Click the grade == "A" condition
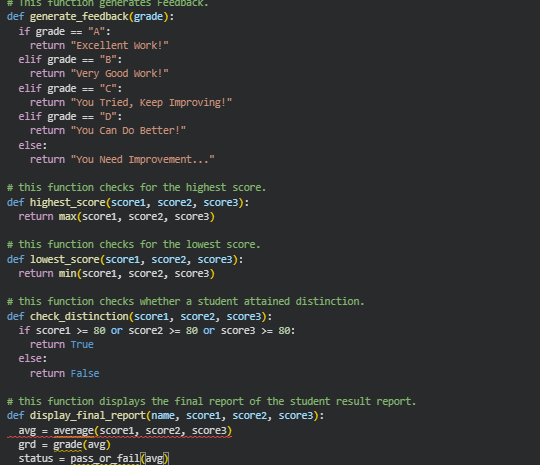 pyautogui.click(x=70, y=32)
